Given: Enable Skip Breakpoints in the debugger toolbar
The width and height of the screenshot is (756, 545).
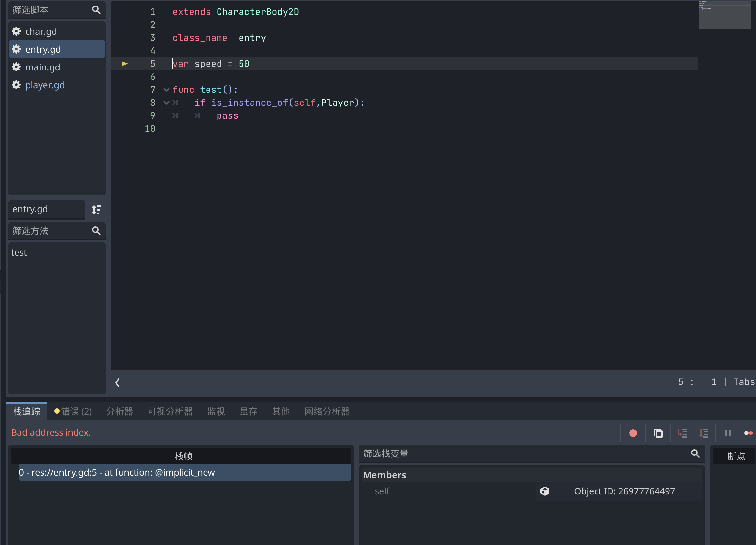Looking at the screenshot, I should 633,433.
